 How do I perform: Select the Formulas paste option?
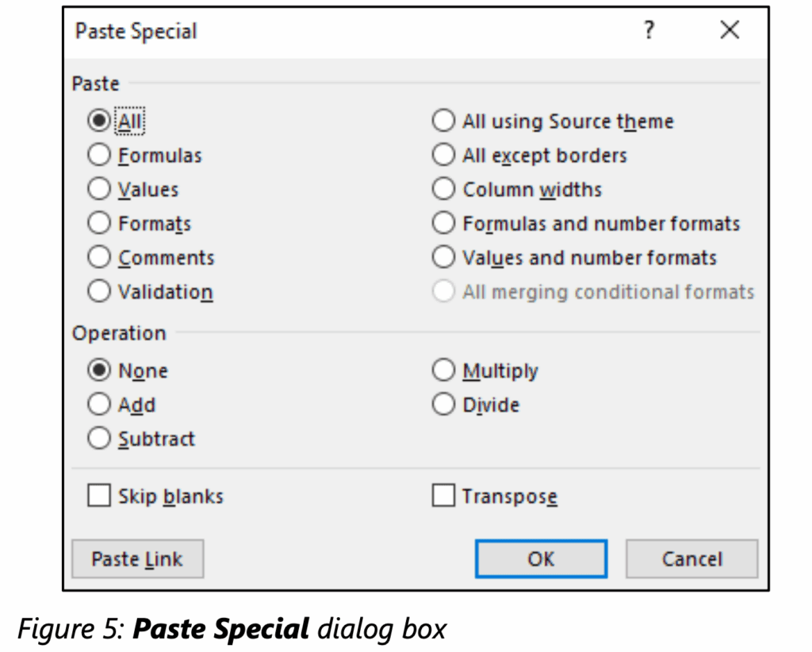(99, 155)
